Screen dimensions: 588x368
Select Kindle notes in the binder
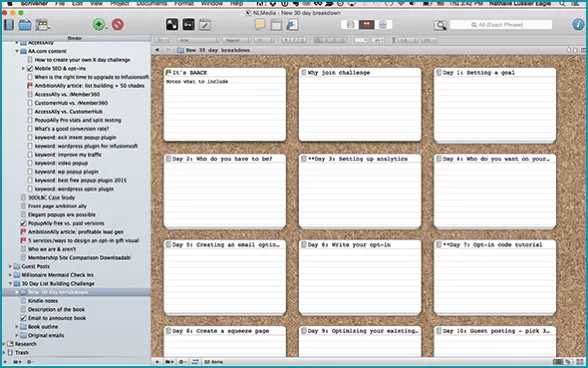43,301
